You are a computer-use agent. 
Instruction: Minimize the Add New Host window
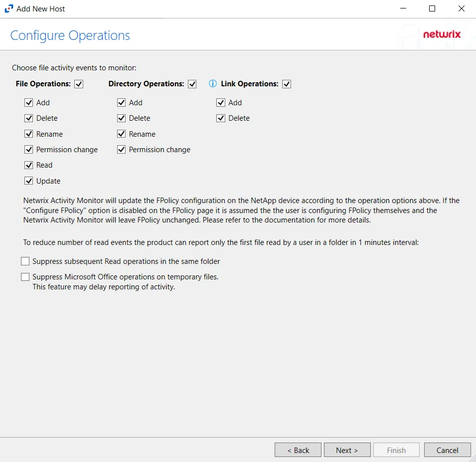pyautogui.click(x=403, y=8)
